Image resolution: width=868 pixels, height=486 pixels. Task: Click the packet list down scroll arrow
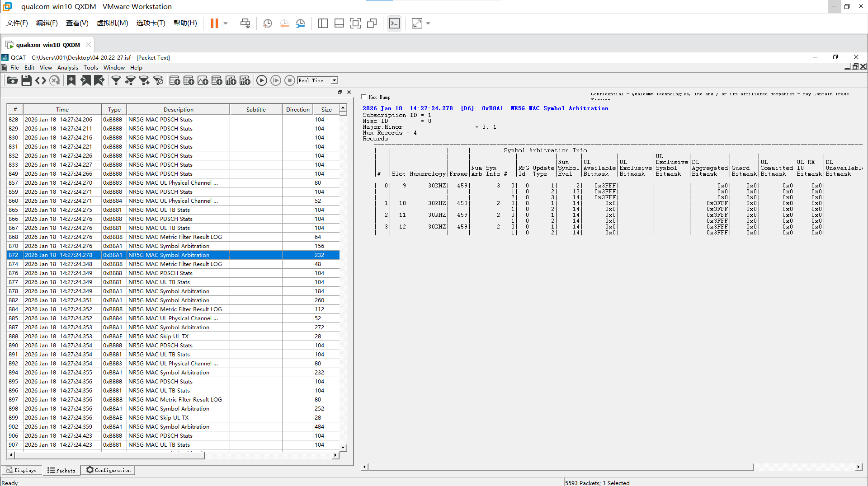[x=343, y=447]
